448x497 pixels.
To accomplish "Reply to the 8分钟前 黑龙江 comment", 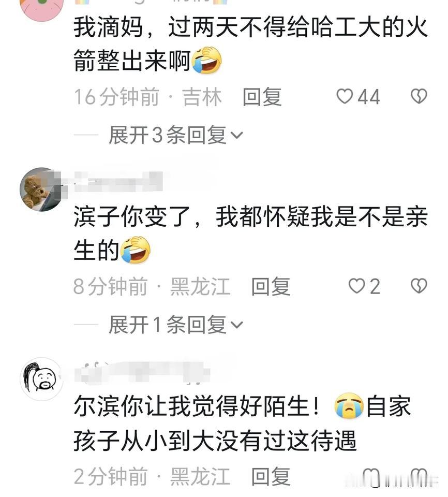I will (x=271, y=286).
